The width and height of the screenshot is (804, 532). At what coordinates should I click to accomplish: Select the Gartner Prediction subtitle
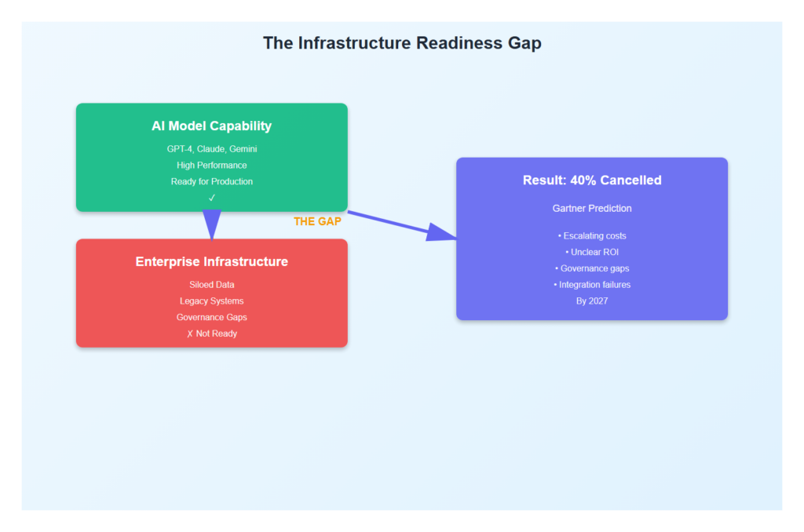(x=592, y=209)
